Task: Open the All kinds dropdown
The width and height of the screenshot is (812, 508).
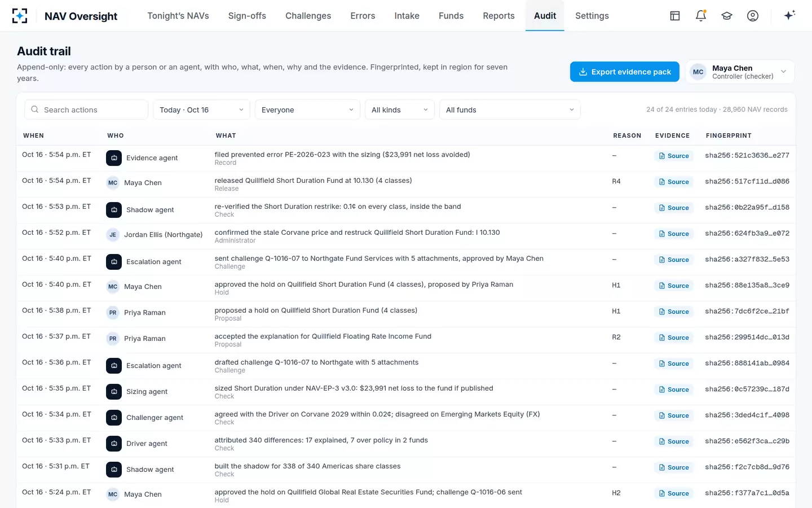Action: click(x=400, y=110)
